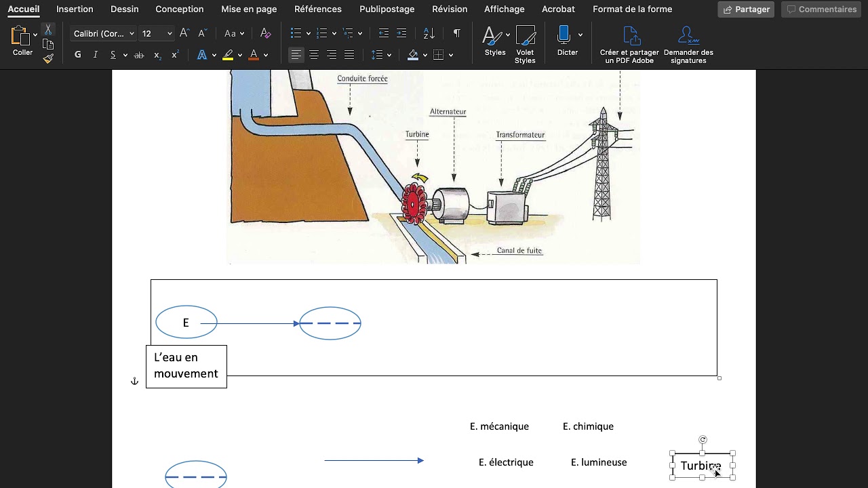
Task: Expand underline style dropdown arrow
Action: pyautogui.click(x=125, y=55)
